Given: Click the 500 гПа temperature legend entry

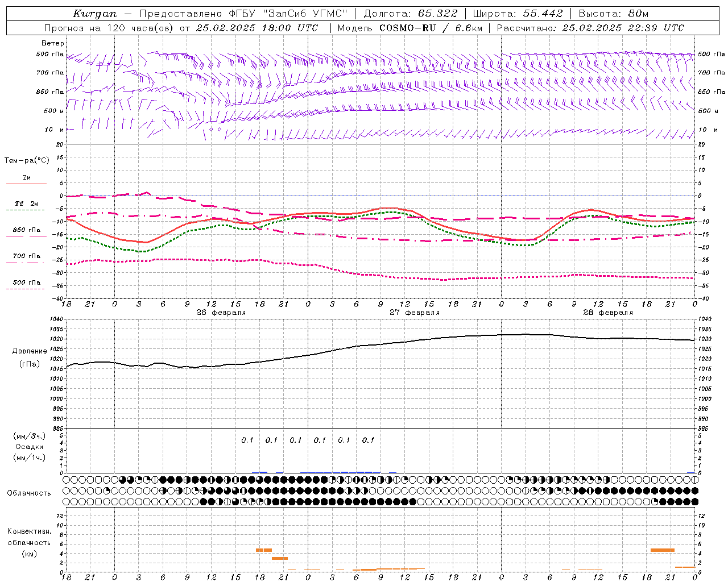Looking at the screenshot, I should [27, 282].
